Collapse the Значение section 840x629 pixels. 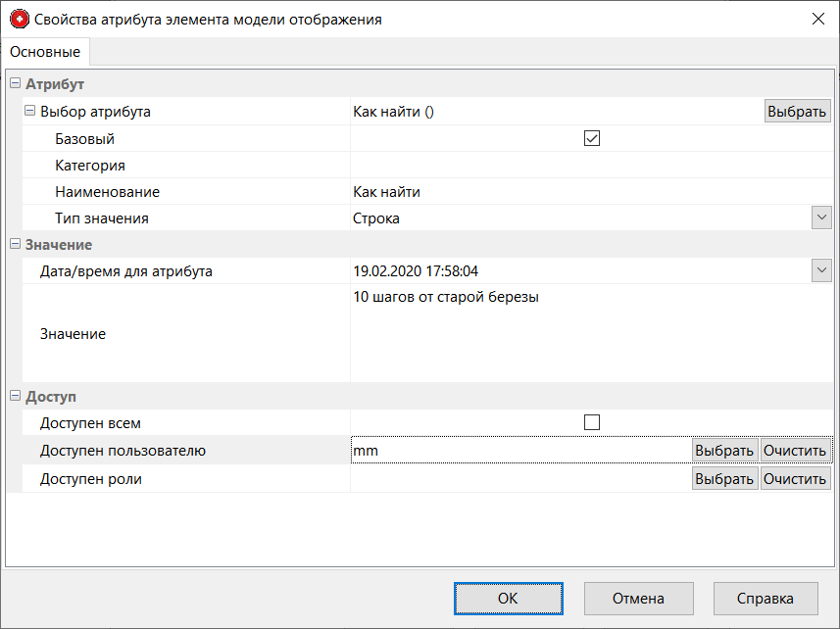click(15, 244)
